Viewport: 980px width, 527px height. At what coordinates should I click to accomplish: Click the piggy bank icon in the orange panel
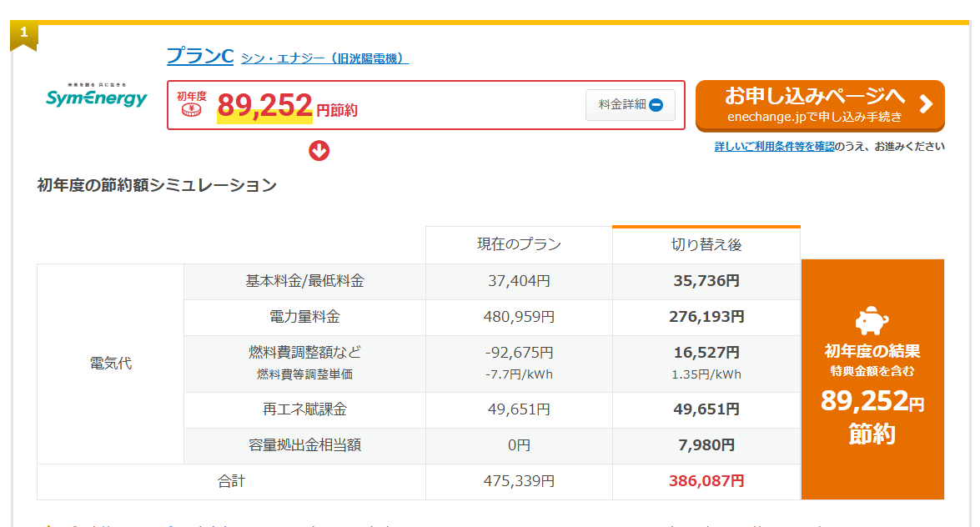pos(872,319)
